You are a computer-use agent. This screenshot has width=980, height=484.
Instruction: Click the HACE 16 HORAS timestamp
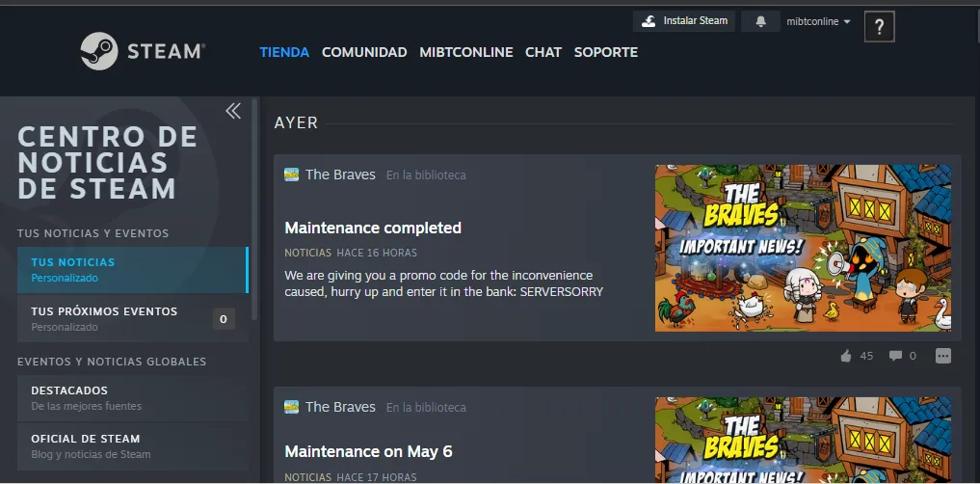[377, 254]
